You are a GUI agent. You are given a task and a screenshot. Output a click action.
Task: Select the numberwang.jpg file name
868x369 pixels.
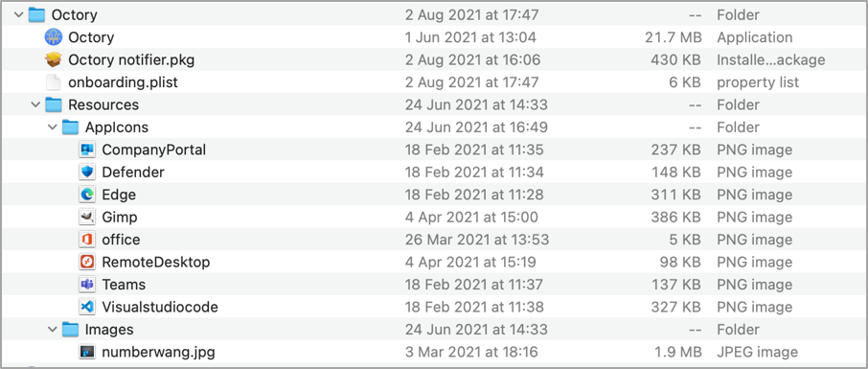coord(158,352)
